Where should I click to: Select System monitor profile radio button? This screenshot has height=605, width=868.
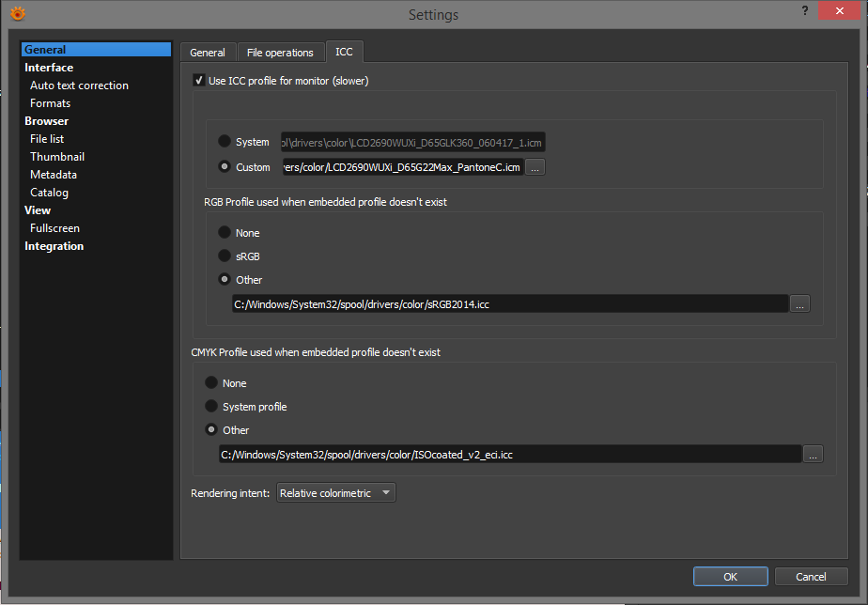click(x=225, y=142)
